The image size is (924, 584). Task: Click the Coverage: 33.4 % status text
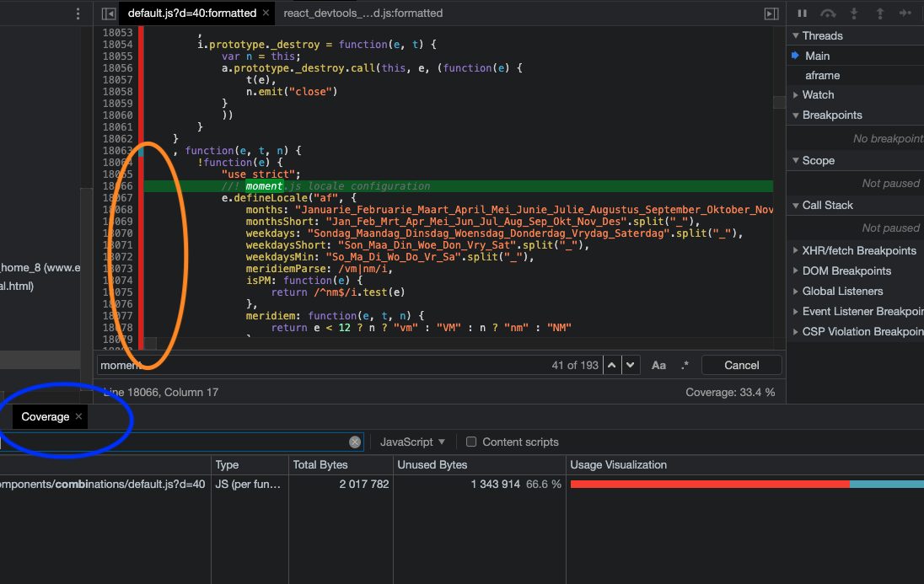click(730, 392)
